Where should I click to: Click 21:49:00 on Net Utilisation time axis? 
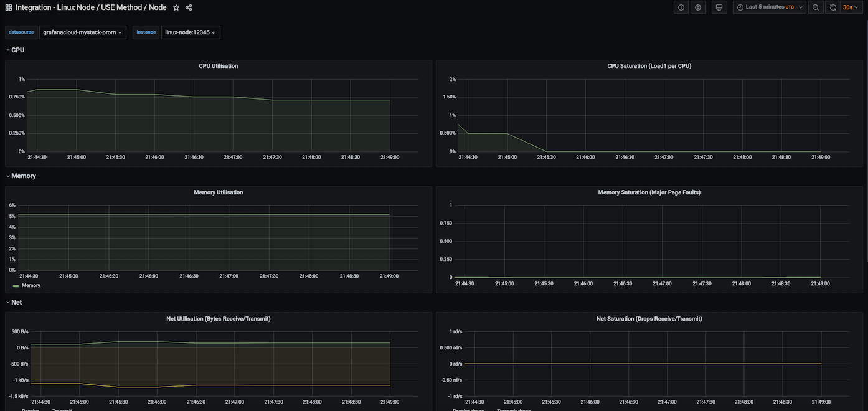coord(390,402)
